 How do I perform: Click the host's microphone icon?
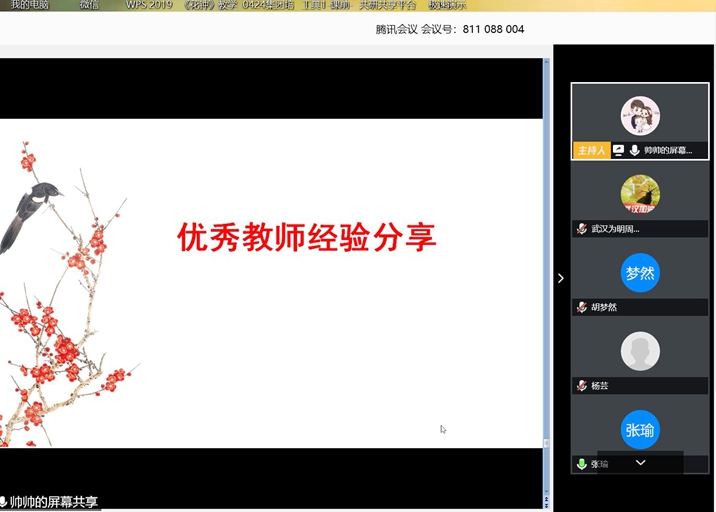[634, 150]
